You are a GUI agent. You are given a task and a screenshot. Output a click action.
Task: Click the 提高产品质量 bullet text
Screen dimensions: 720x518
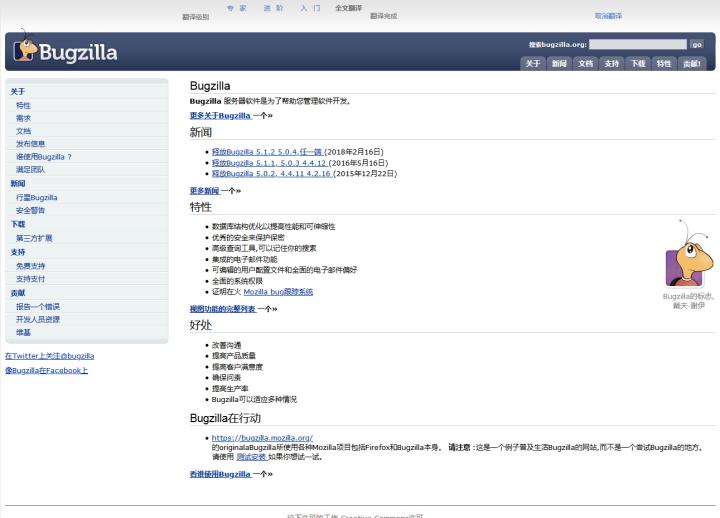pos(234,355)
